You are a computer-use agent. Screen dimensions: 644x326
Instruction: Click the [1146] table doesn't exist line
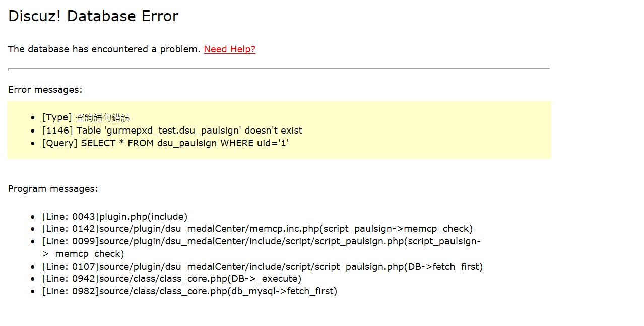172,131
